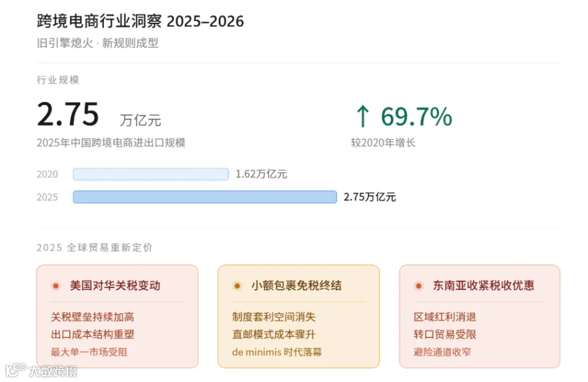Open the 小额包裹免税终结 card title
This screenshot has width=588, height=382.
coord(296,285)
